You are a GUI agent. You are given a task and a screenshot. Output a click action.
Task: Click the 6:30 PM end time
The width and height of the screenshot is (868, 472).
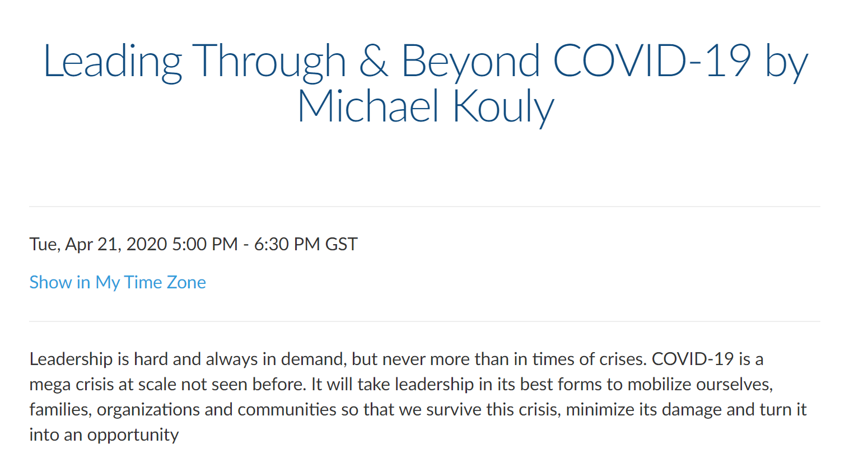pyautogui.click(x=287, y=244)
